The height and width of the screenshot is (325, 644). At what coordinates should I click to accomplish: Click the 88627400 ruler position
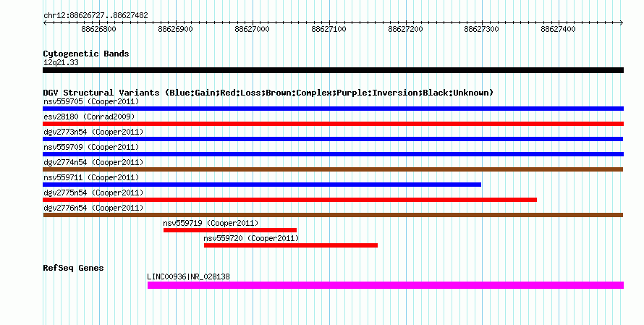(558, 29)
